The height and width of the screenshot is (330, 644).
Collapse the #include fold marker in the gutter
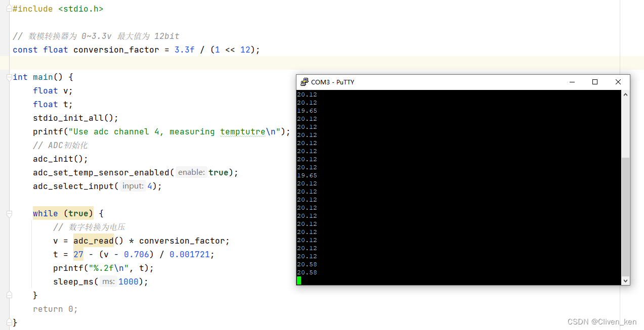pyautogui.click(x=9, y=9)
